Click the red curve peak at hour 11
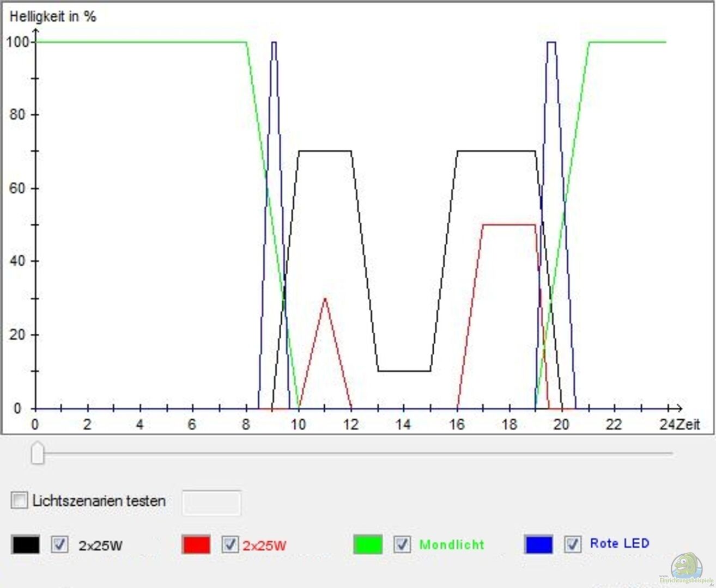716x588 pixels. point(325,298)
